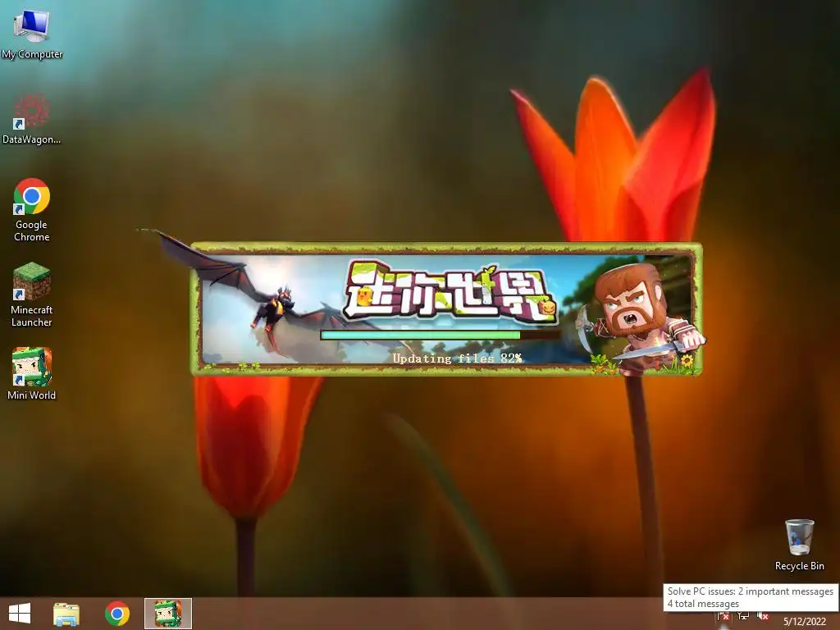
Task: Click the Mini World update progress bar
Action: [440, 335]
